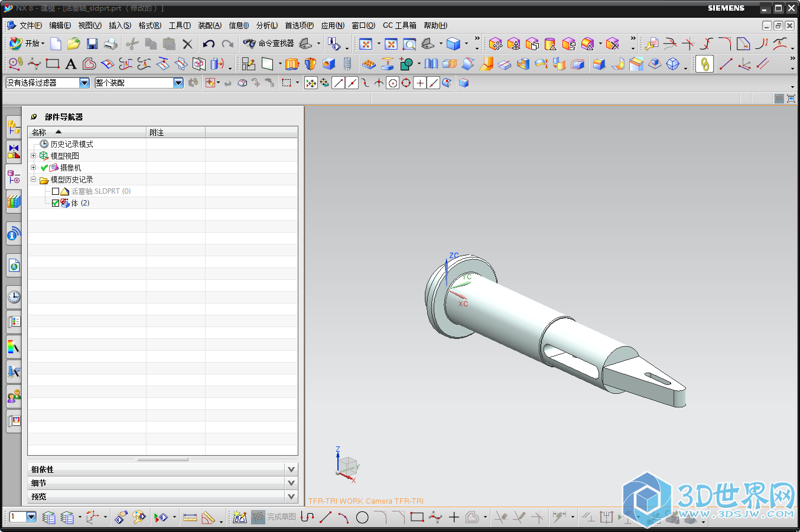Click the Fit view icon
The image size is (800, 532).
click(x=366, y=44)
